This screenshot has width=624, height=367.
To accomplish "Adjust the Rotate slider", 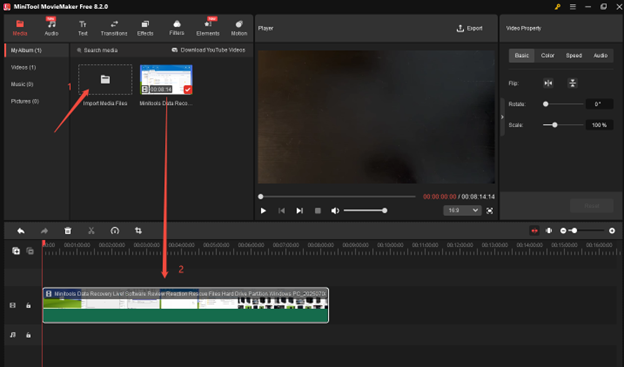I will [563, 104].
